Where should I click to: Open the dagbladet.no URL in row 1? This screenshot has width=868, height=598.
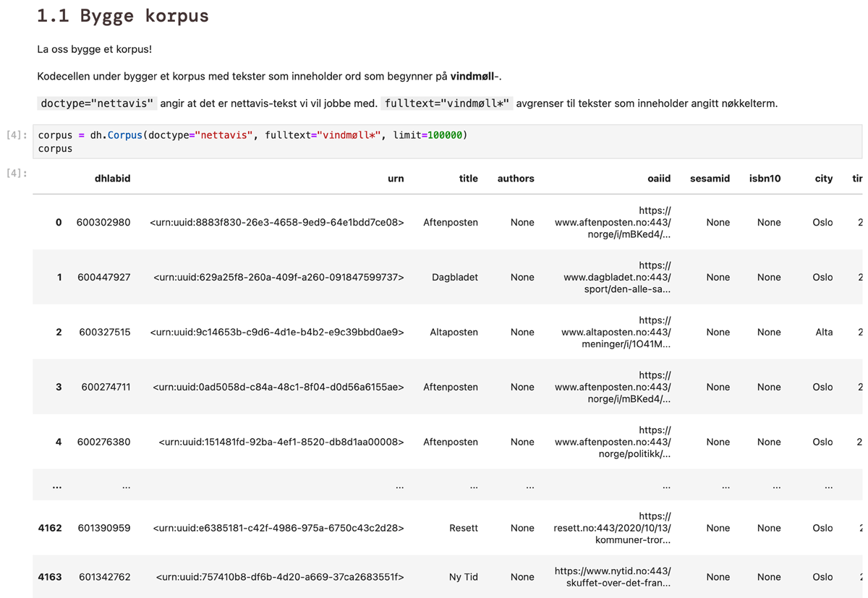pos(617,278)
